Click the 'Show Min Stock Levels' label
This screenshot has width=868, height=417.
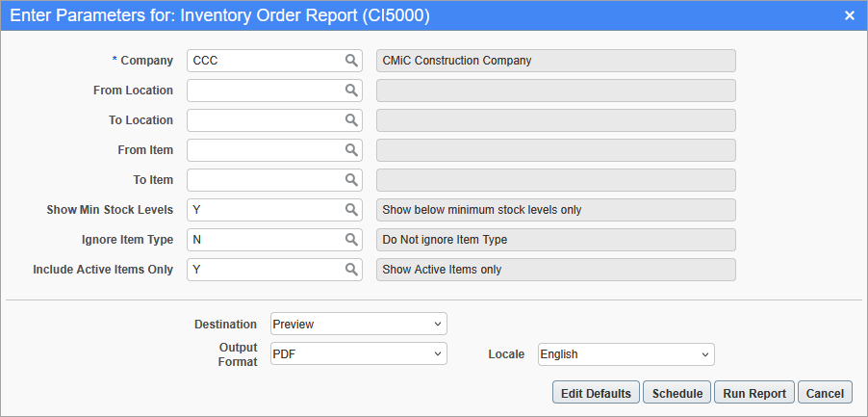pyautogui.click(x=110, y=210)
